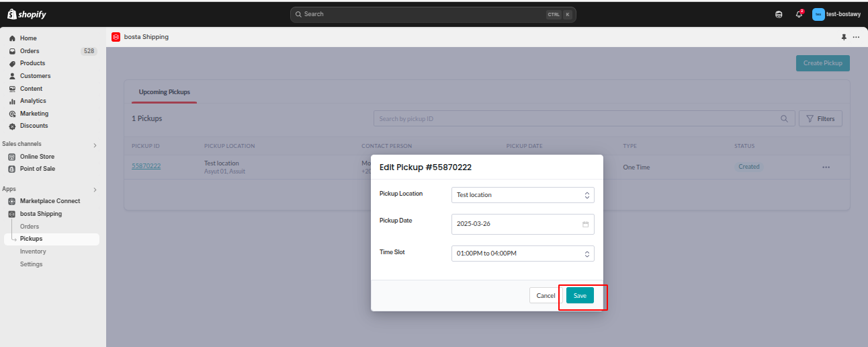Click the Online Store icon

pyautogui.click(x=12, y=157)
